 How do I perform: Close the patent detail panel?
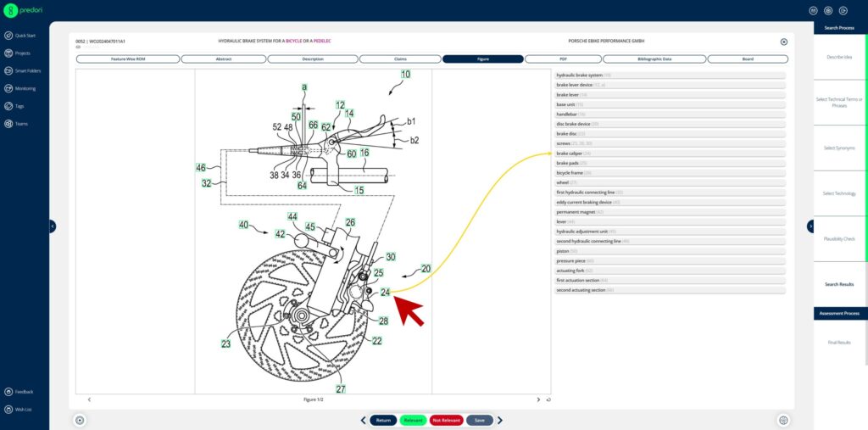click(x=783, y=41)
